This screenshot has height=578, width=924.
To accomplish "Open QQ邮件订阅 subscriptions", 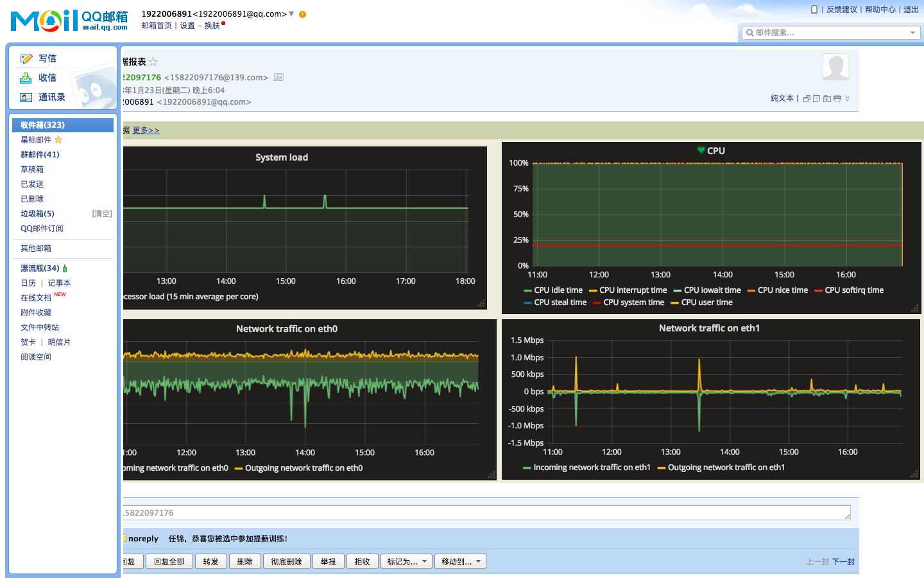I will point(42,229).
